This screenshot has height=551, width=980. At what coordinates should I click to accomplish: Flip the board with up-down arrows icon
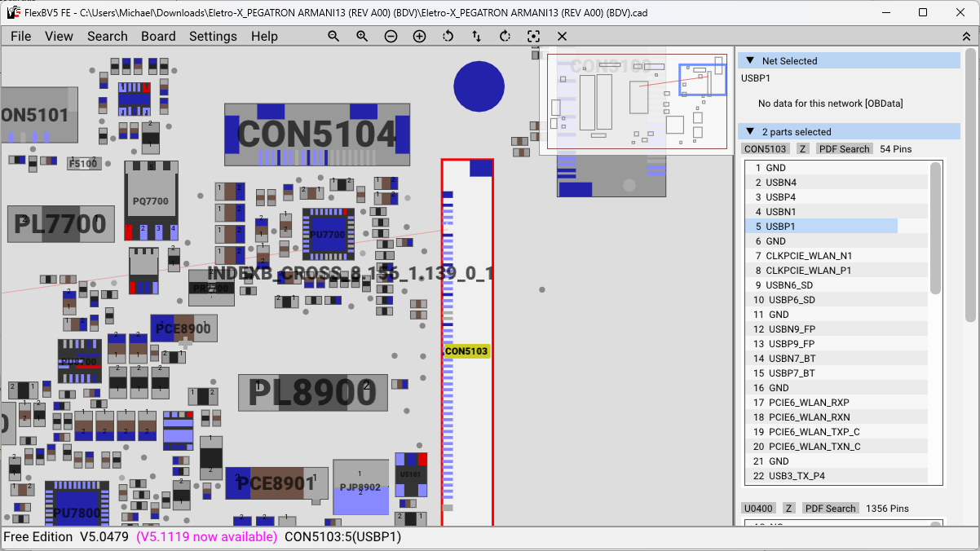[476, 37]
